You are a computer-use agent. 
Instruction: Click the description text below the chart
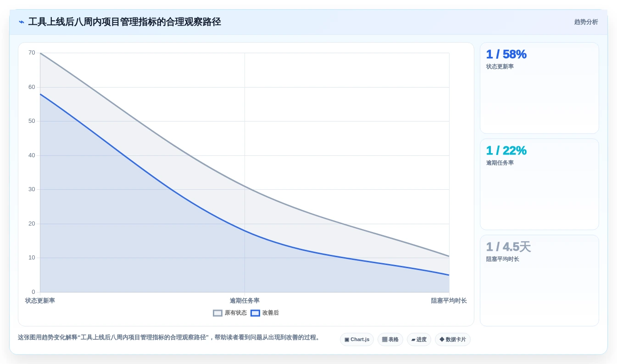tap(169, 337)
